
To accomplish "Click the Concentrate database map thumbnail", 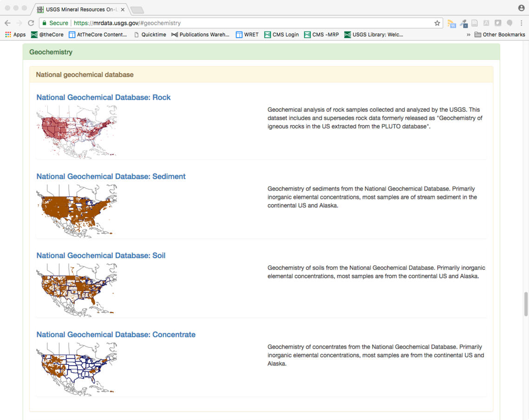I will click(77, 369).
